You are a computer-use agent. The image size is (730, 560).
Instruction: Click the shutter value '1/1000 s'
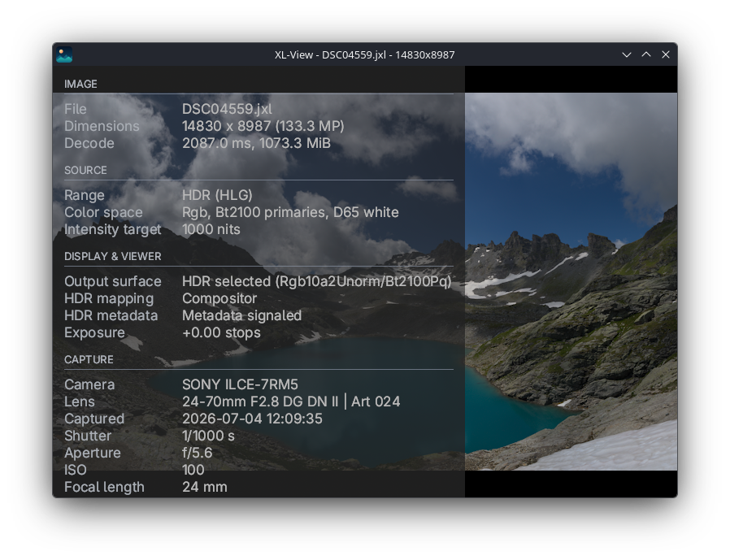pyautogui.click(x=208, y=436)
